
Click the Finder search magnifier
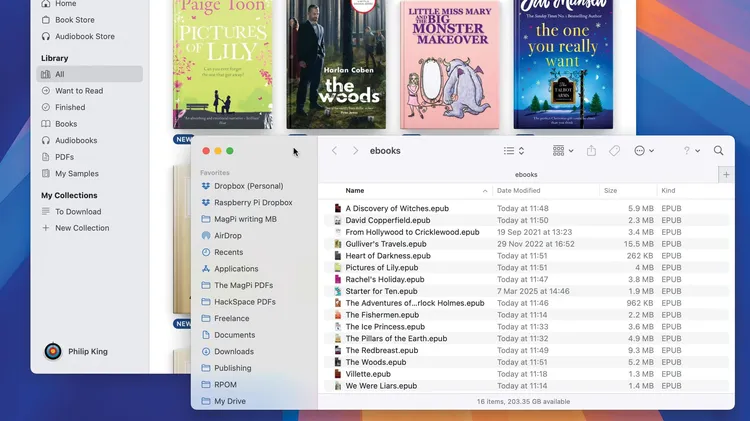click(718, 151)
